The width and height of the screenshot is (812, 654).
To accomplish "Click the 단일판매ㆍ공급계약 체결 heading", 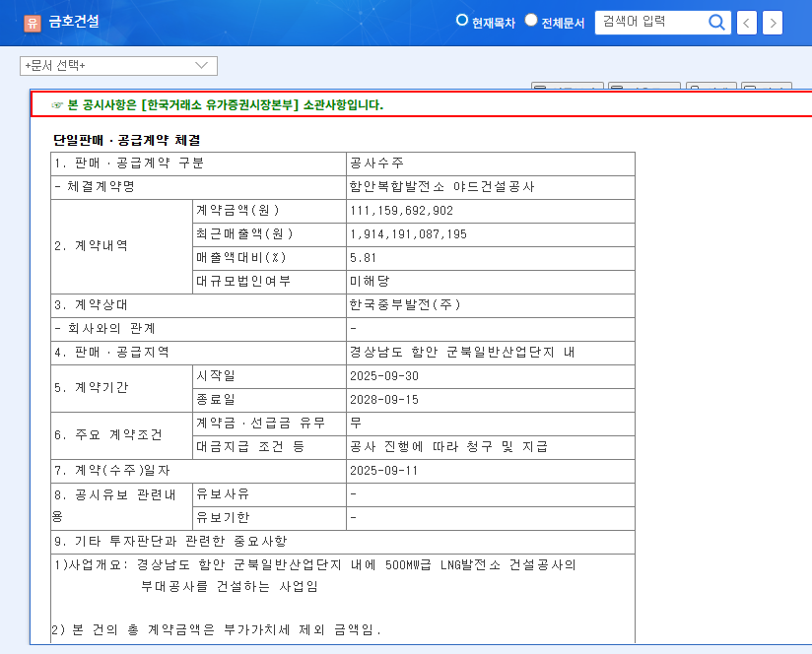I will point(127,140).
